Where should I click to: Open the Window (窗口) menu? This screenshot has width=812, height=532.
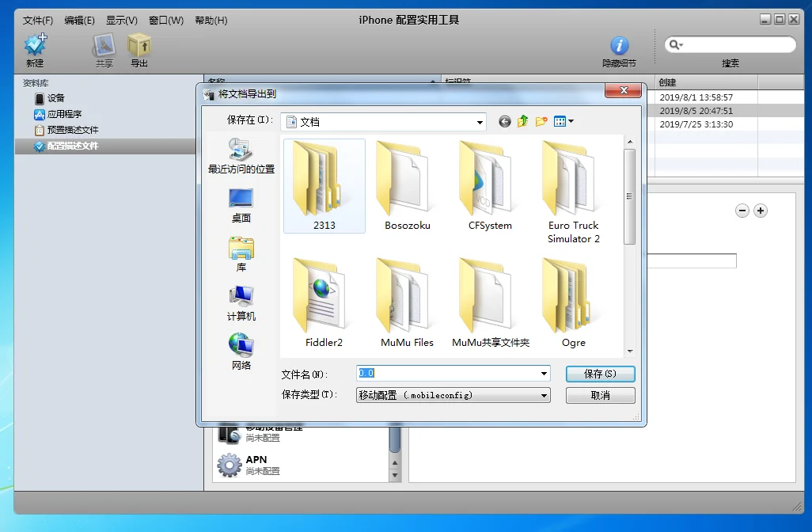click(x=166, y=21)
